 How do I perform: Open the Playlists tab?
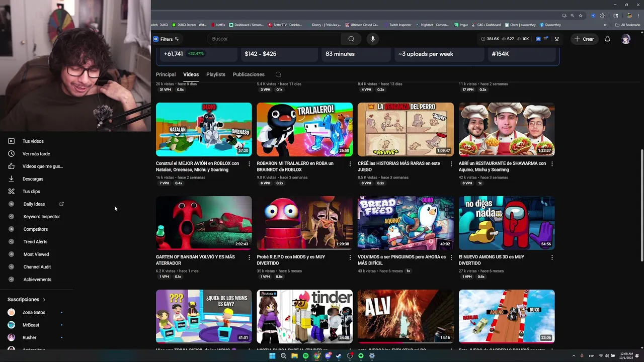coord(216,74)
